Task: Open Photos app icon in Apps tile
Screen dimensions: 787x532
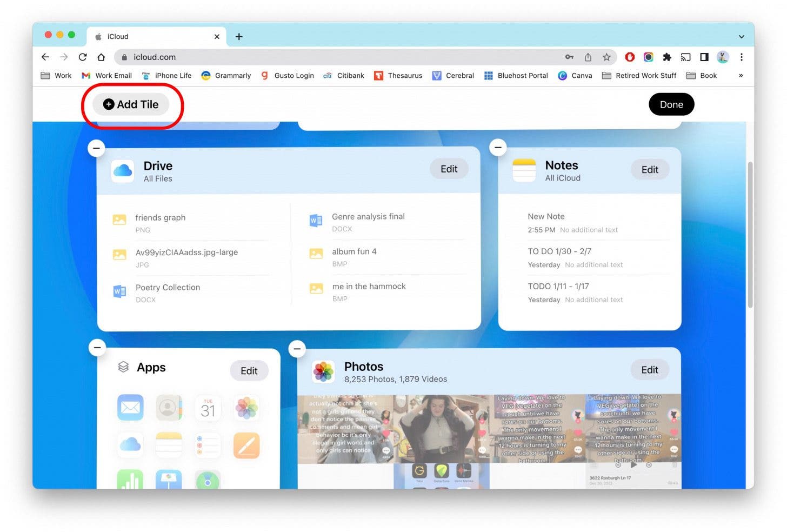Action: click(x=246, y=408)
